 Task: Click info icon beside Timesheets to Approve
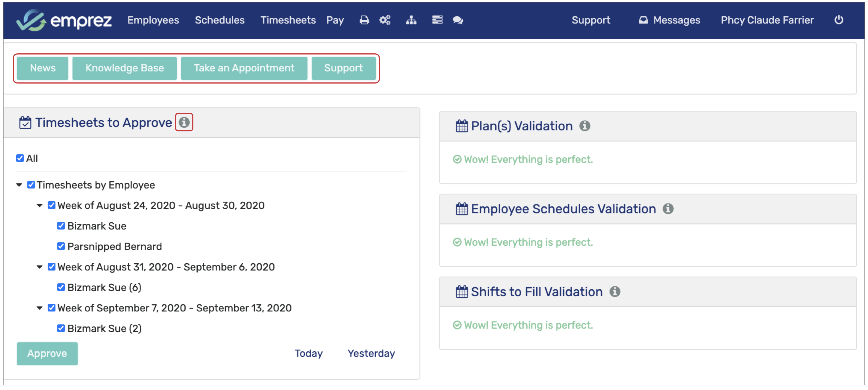pos(184,122)
